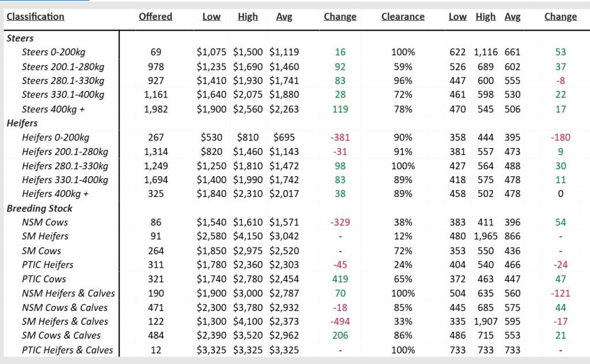Select the Heifers 280.1-330kg row label
The width and height of the screenshot is (590, 364).
[x=65, y=166]
